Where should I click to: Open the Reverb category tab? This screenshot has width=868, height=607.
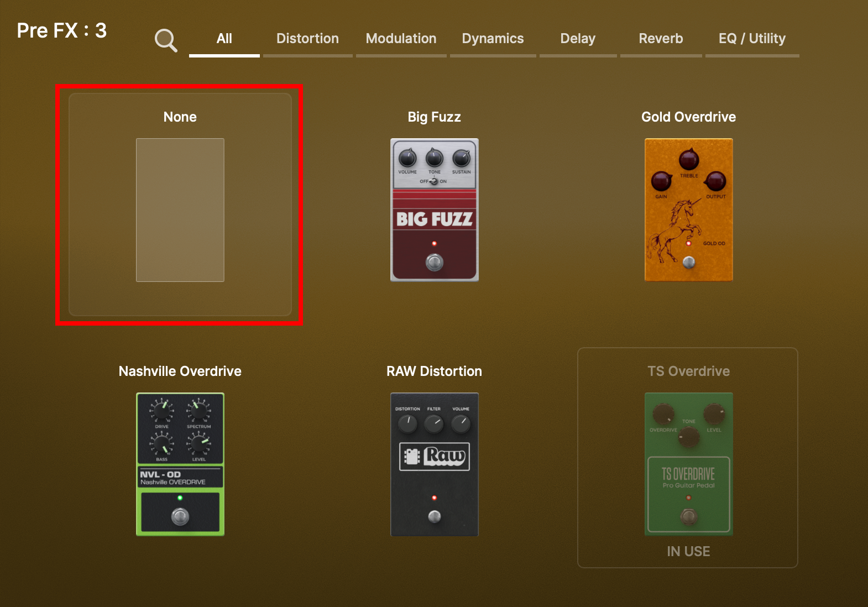tap(661, 39)
